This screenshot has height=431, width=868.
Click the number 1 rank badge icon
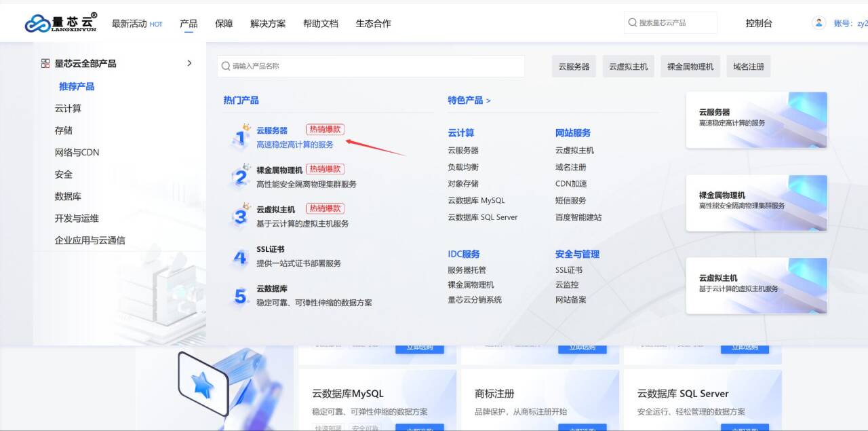240,136
